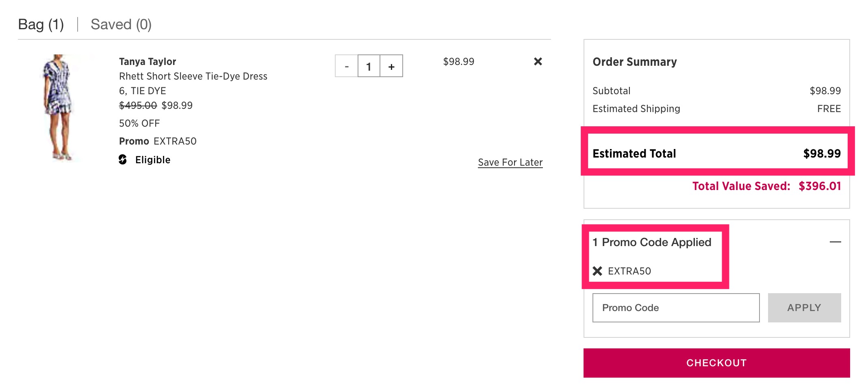This screenshot has height=389, width=868.
Task: Open the Bag (1) tab
Action: click(x=41, y=24)
